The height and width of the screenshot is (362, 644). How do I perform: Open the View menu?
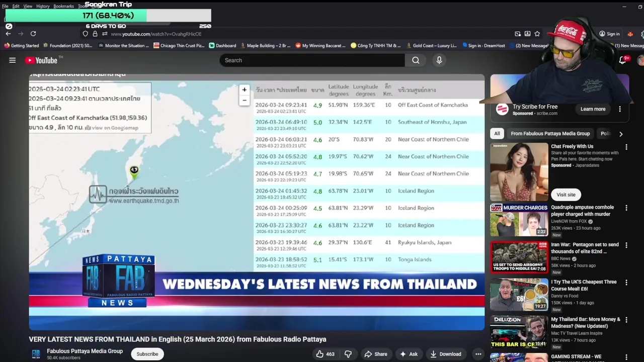(28, 6)
